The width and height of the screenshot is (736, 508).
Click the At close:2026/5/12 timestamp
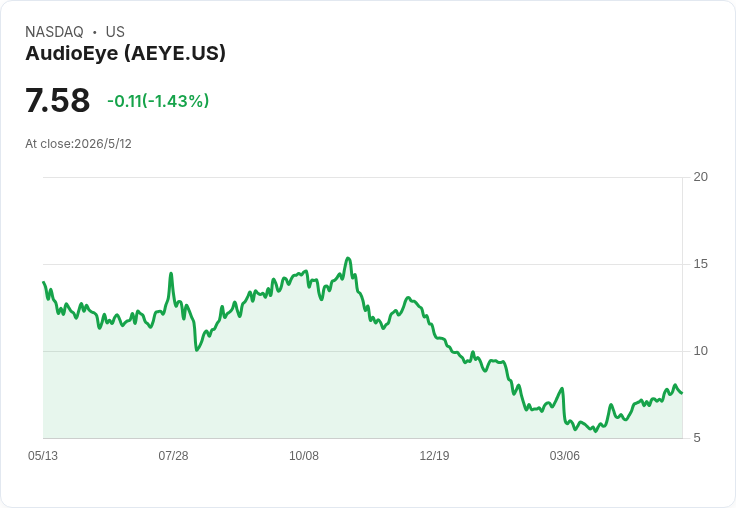78,144
